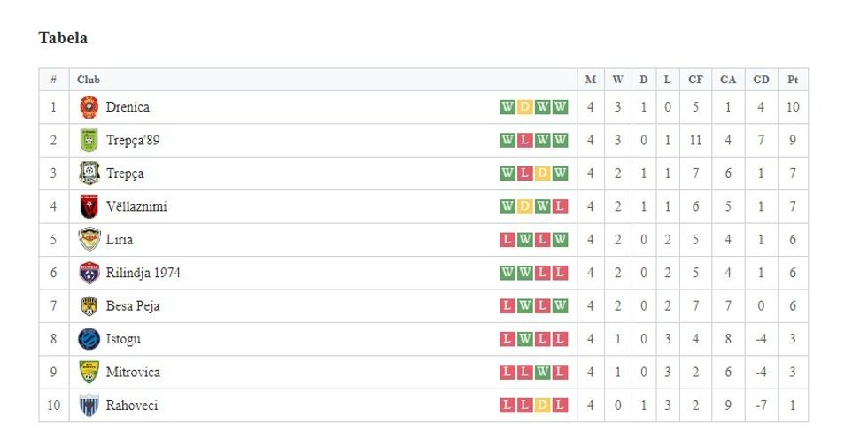Open the Drenica club name link
The width and height of the screenshot is (868, 447).
[x=128, y=107]
